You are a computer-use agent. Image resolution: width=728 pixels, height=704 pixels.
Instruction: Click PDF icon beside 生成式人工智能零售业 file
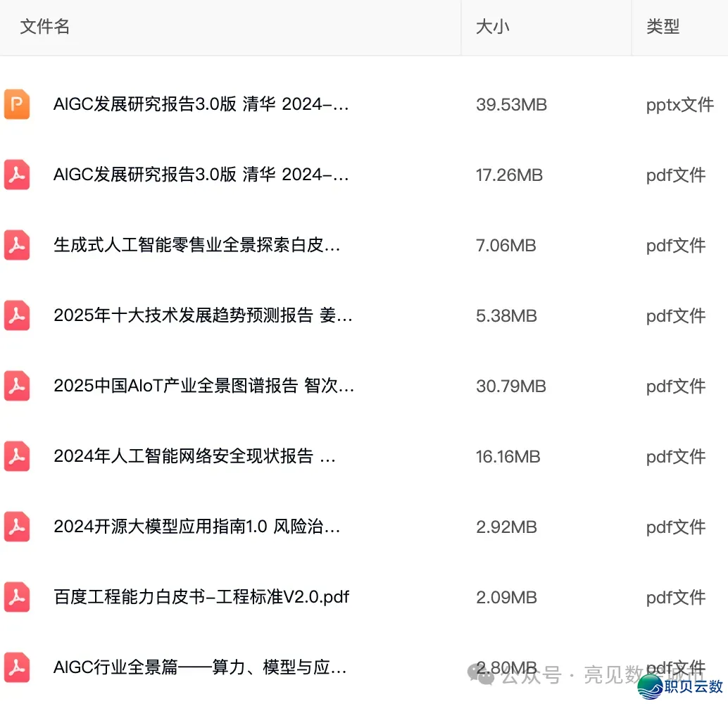point(17,245)
